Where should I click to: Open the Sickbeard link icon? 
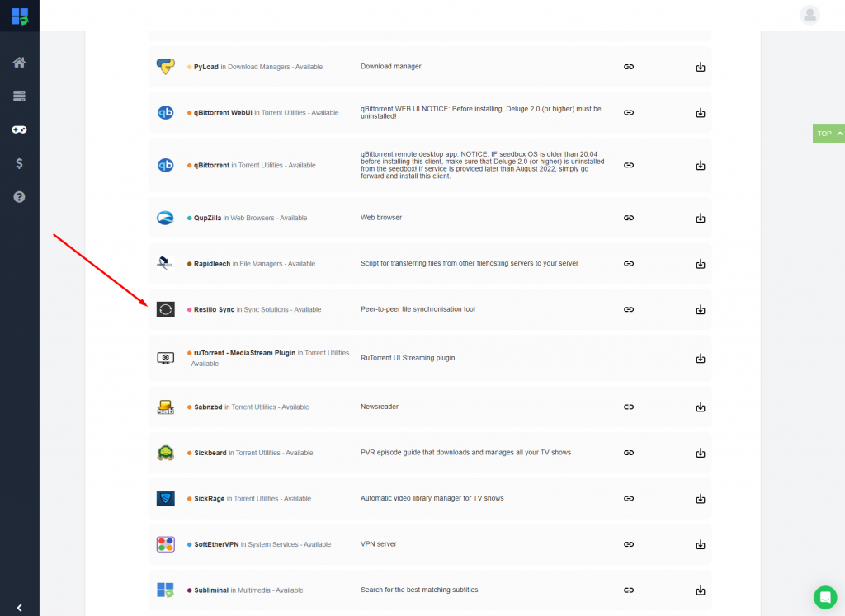pyautogui.click(x=628, y=453)
